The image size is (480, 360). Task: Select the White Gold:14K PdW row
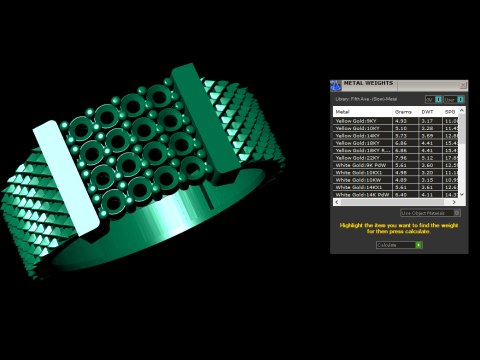pyautogui.click(x=396, y=194)
